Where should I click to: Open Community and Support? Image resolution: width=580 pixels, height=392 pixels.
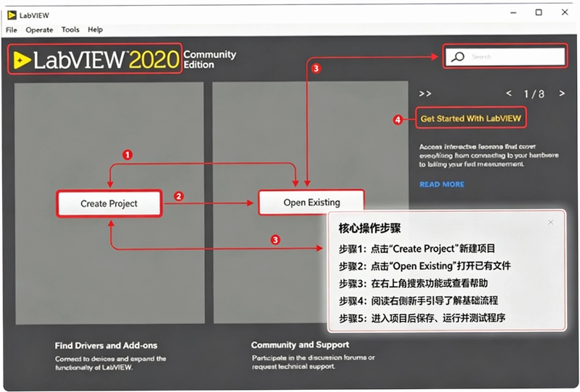(x=300, y=345)
